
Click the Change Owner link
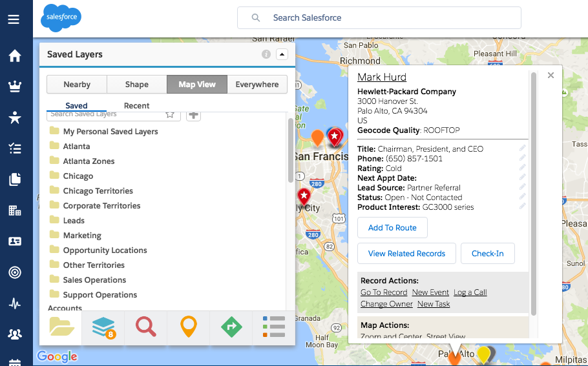click(386, 304)
